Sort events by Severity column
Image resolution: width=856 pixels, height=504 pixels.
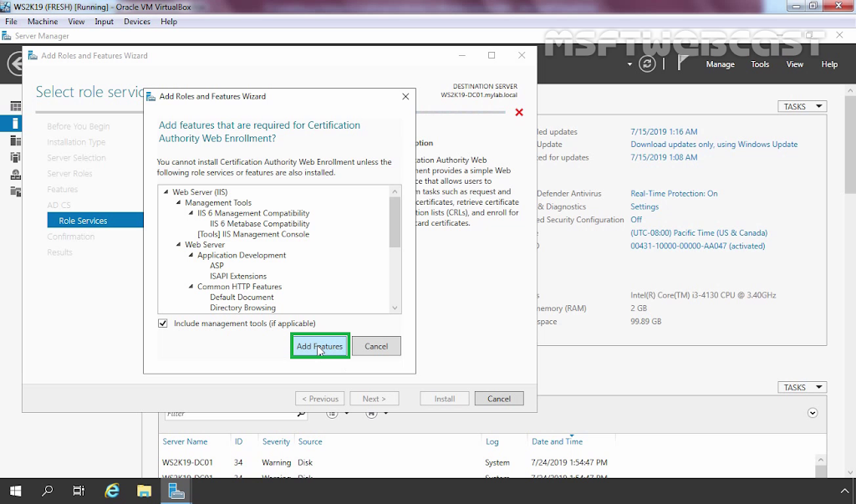[x=276, y=441]
